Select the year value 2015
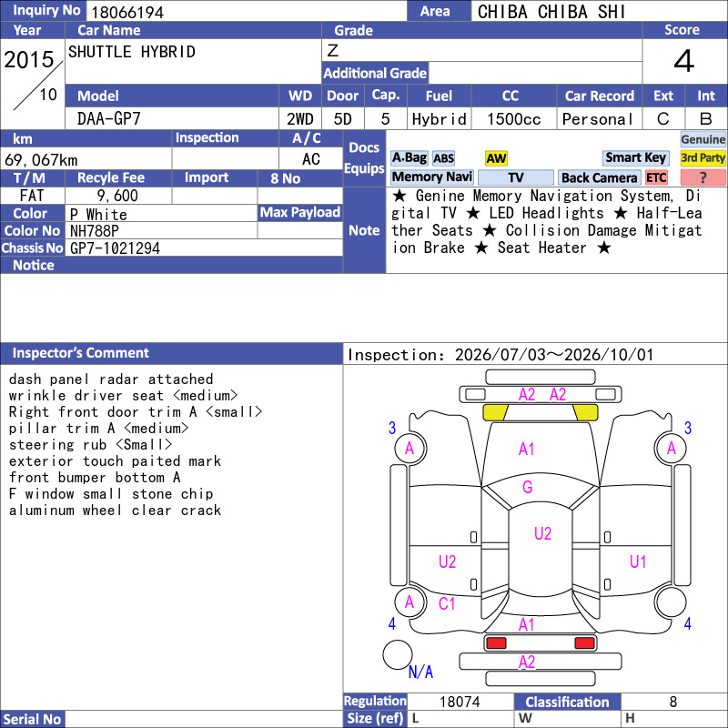 [x=29, y=59]
